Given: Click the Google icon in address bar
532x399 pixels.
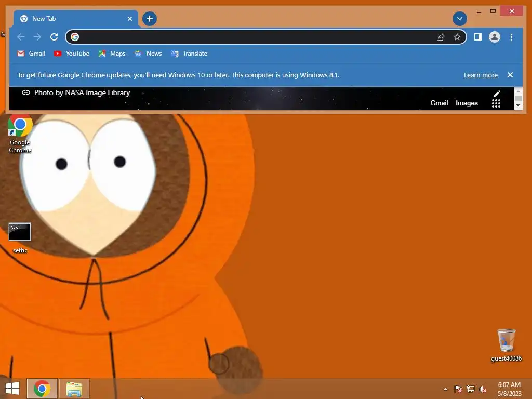Looking at the screenshot, I should click(75, 37).
